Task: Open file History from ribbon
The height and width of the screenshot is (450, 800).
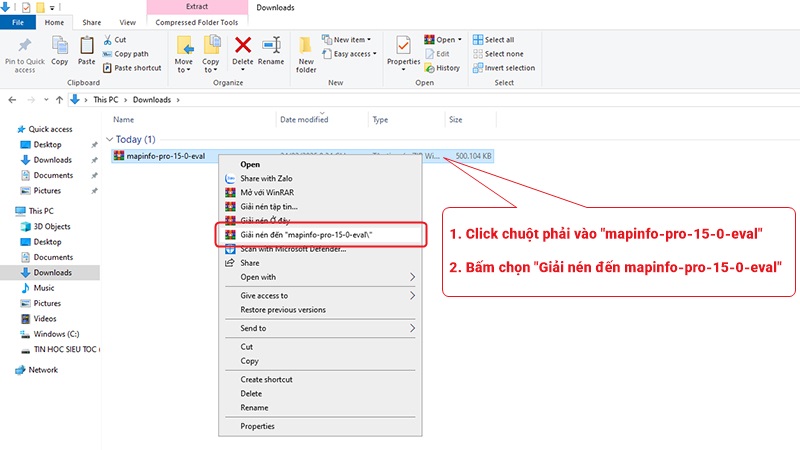Action: 442,68
